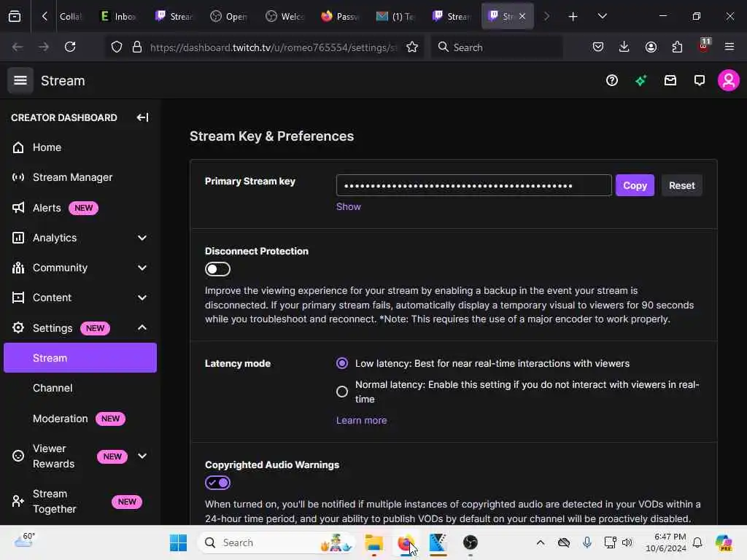Open the tracking protection shield icon
This screenshot has width=747, height=560.
pyautogui.click(x=117, y=47)
